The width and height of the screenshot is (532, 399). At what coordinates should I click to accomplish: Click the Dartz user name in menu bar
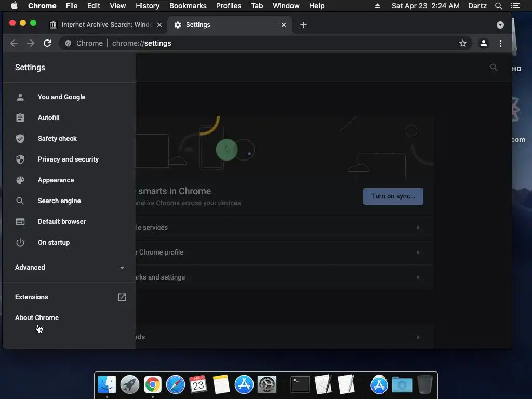477,6
